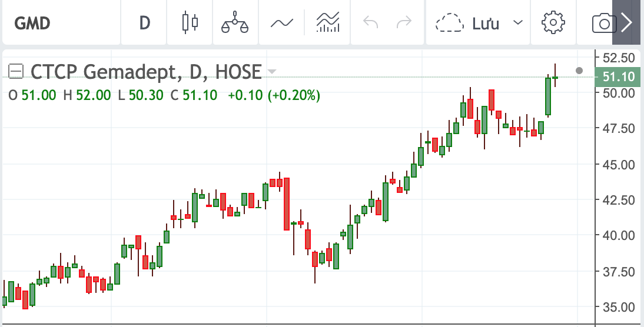Open the indicator templates icon
The width and height of the screenshot is (644, 327).
click(328, 23)
